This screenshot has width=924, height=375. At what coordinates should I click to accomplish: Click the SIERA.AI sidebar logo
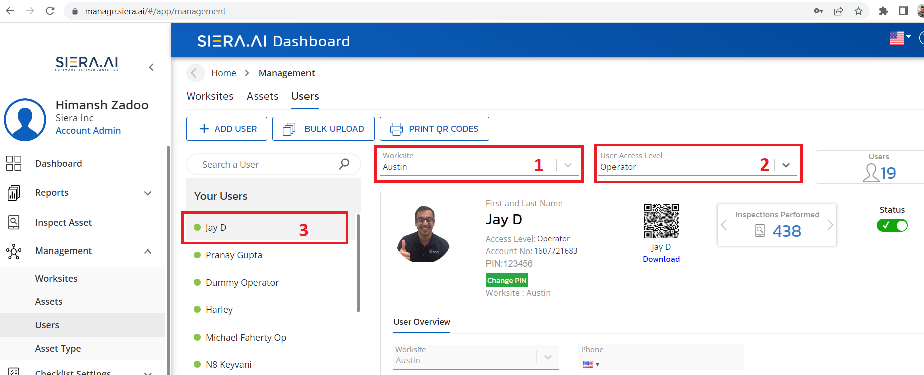(x=87, y=64)
